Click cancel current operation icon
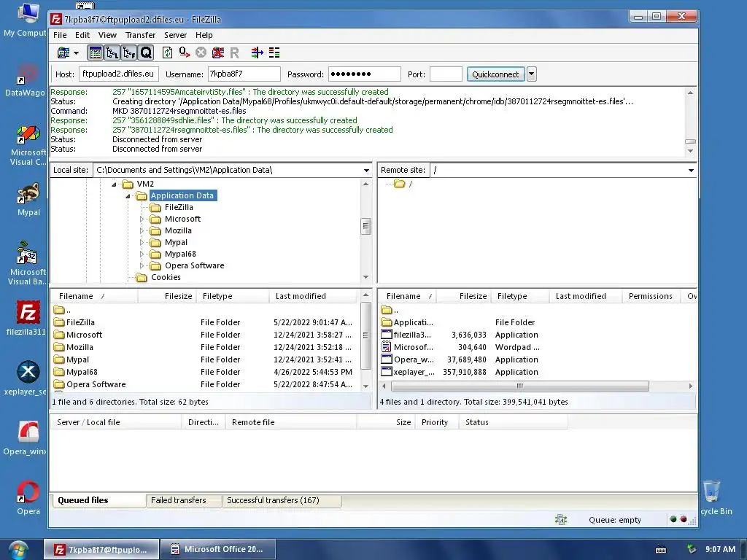This screenshot has height=560, width=747. point(201,52)
